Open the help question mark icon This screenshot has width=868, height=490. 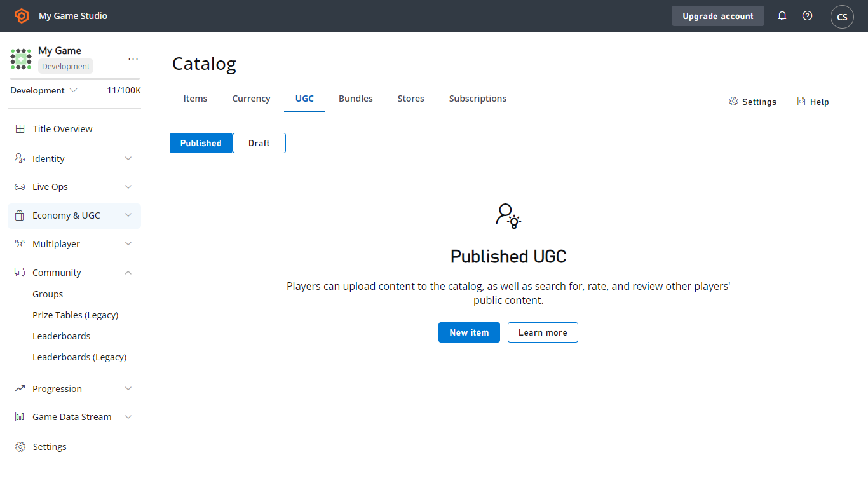(807, 16)
